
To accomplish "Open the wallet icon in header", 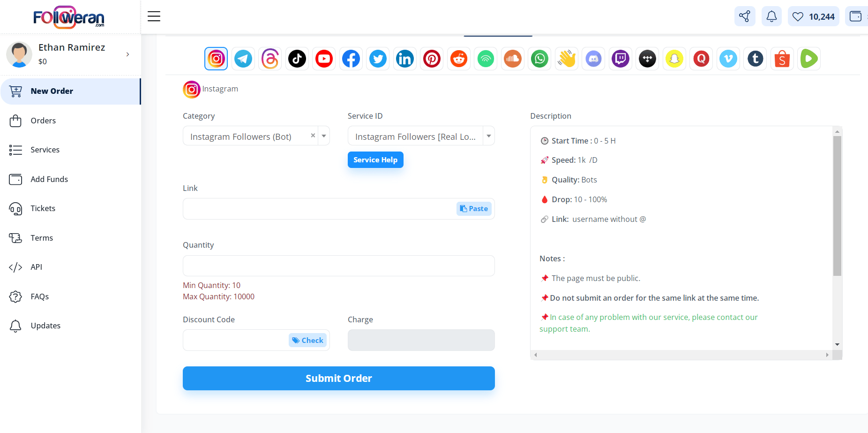I will [856, 16].
